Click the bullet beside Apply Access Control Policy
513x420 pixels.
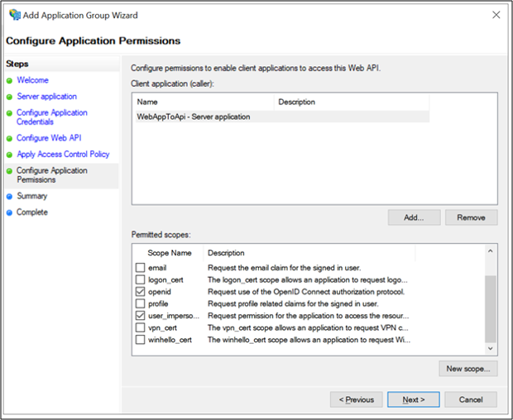pyautogui.click(x=9, y=155)
